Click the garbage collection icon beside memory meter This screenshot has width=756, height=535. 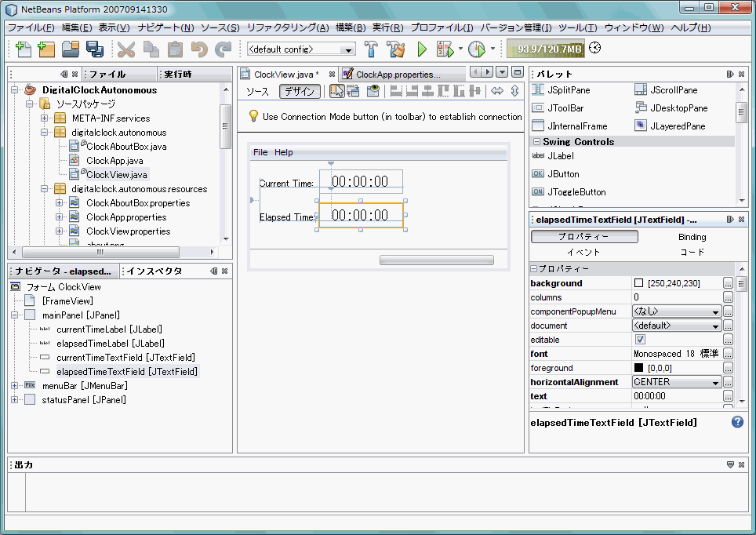(x=595, y=48)
